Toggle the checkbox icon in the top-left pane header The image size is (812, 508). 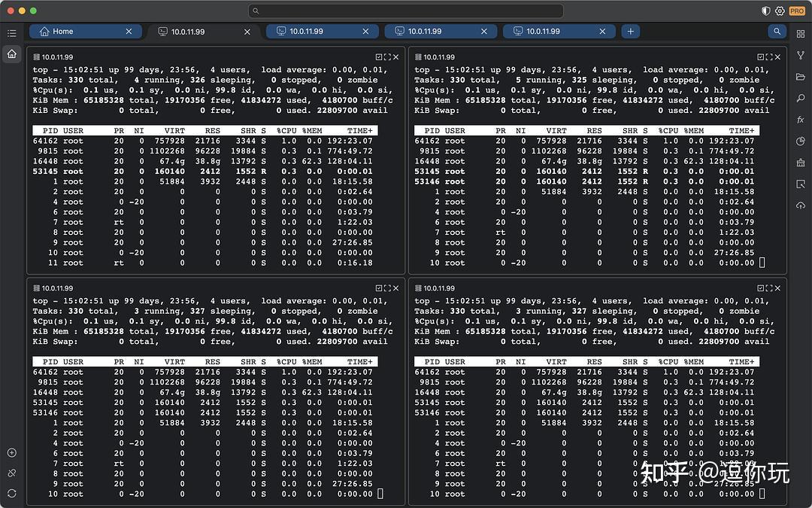(378, 57)
